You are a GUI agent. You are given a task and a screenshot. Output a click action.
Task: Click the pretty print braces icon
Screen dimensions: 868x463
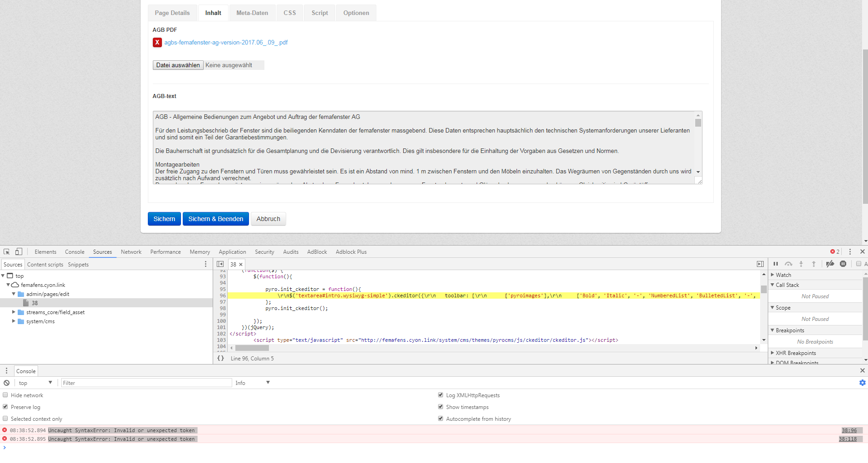pyautogui.click(x=220, y=358)
